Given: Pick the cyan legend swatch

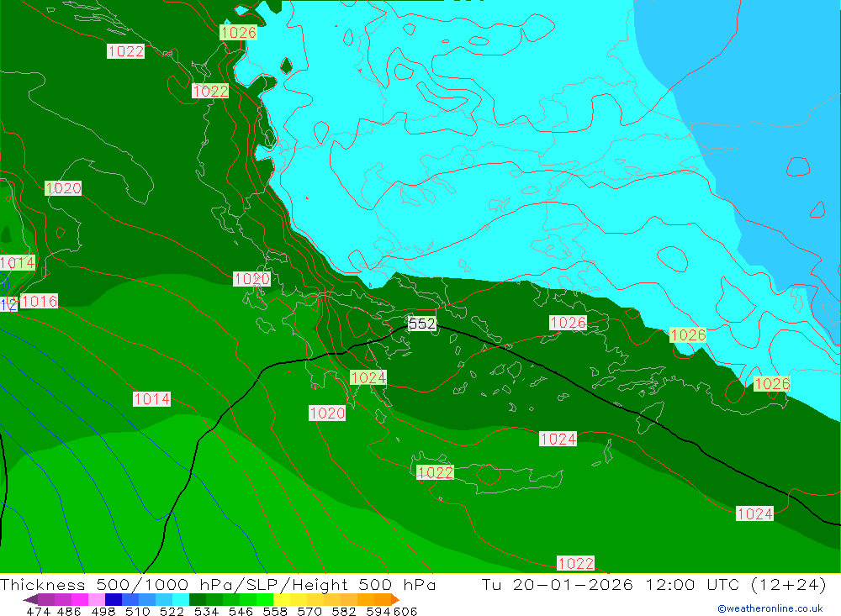Looking at the screenshot, I should (x=181, y=599).
